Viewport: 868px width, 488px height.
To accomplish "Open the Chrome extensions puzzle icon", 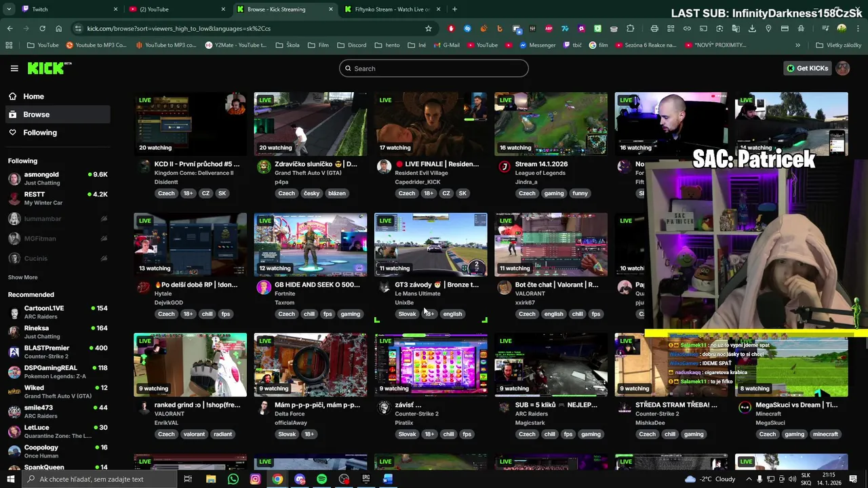I will pyautogui.click(x=630, y=28).
